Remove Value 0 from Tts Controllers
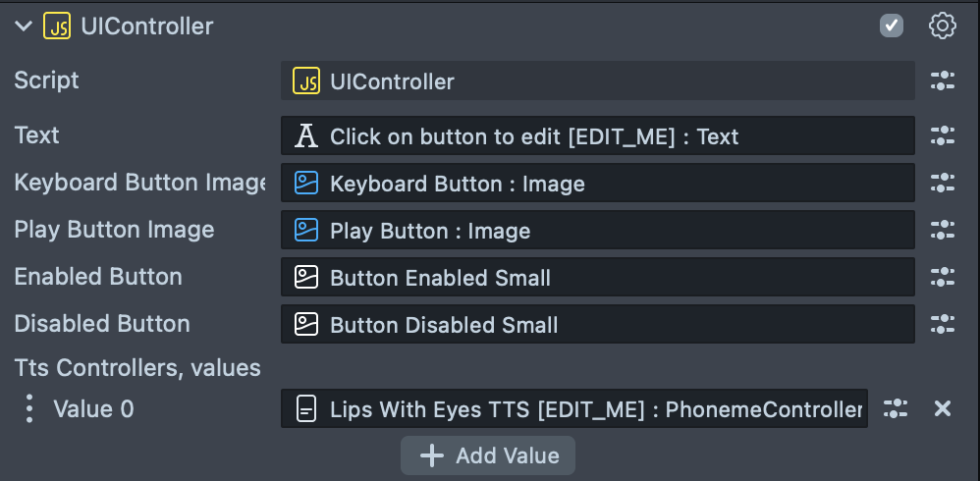 pyautogui.click(x=943, y=409)
